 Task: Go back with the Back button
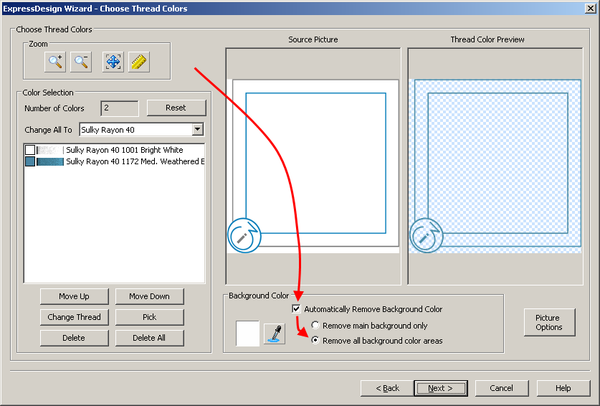pos(387,388)
